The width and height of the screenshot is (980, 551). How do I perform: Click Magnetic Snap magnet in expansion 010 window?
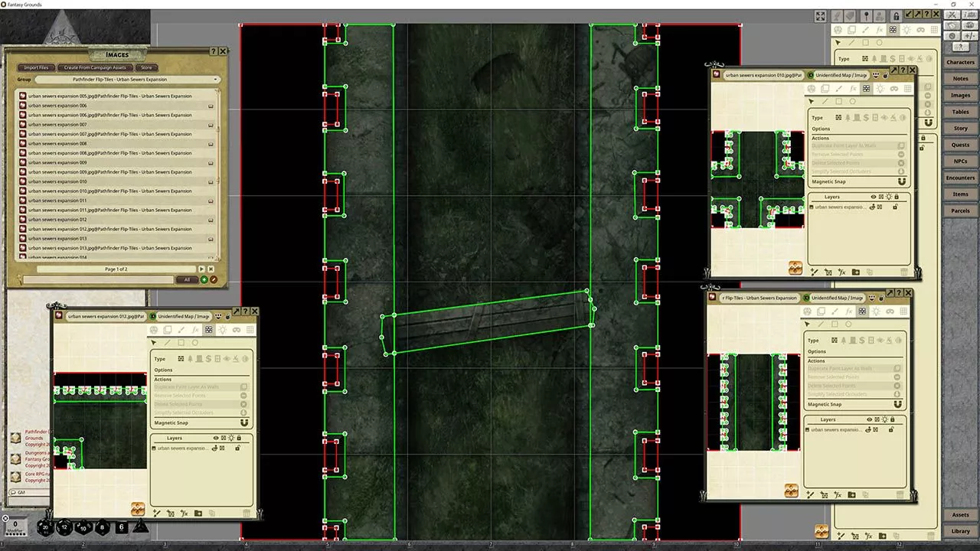click(902, 181)
